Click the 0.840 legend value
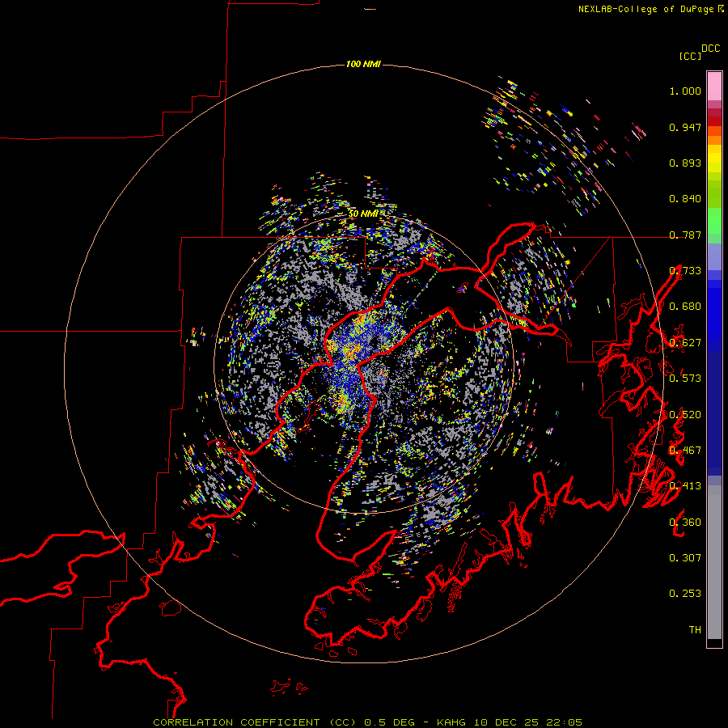Viewport: 728px width, 728px height. (x=685, y=199)
